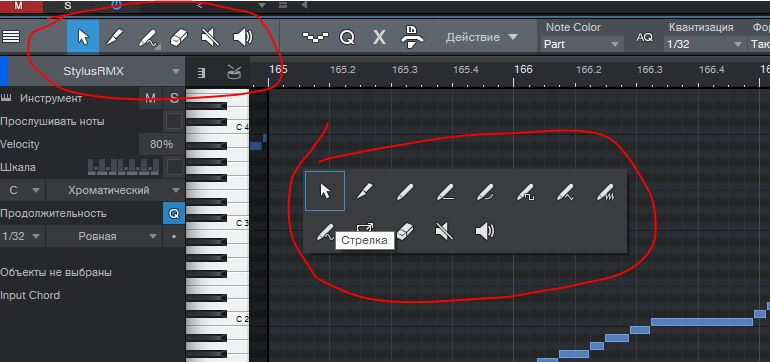Toggle the Прослушивать ноты checkbox
Screen dimensions: 770x362
(x=174, y=121)
